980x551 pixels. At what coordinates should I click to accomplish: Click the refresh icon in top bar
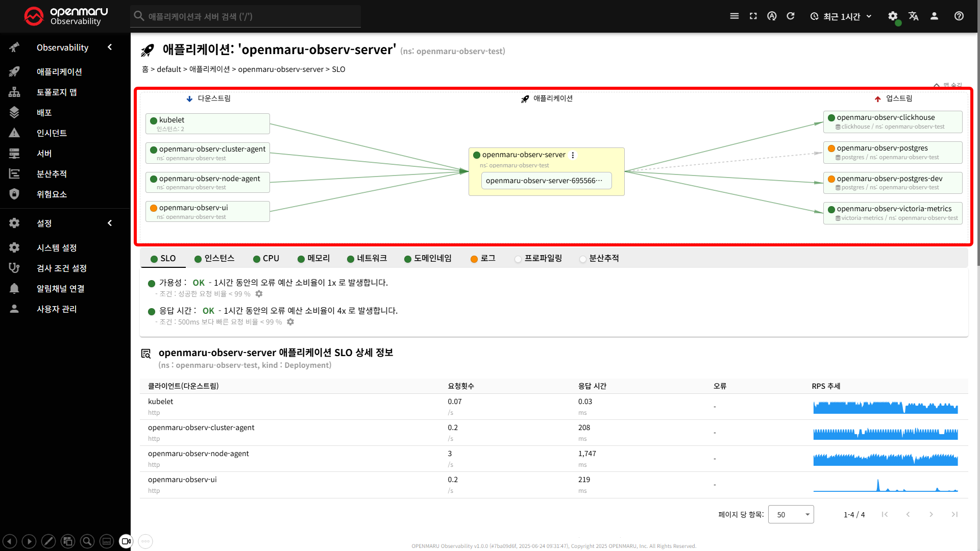[x=791, y=16]
